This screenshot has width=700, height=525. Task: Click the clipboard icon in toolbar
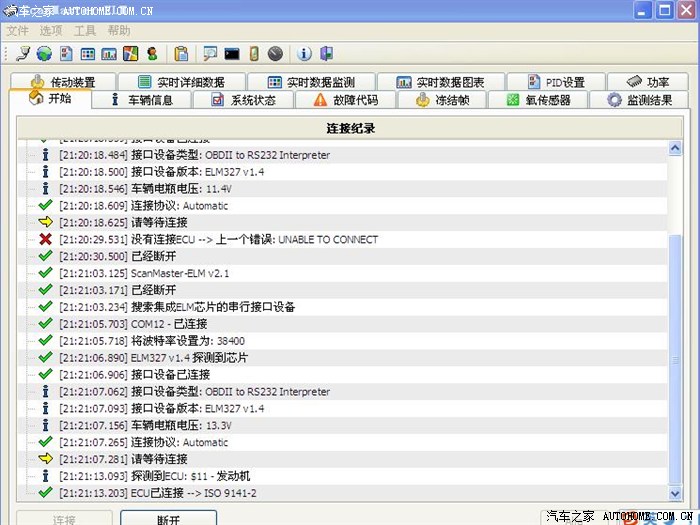(x=181, y=53)
